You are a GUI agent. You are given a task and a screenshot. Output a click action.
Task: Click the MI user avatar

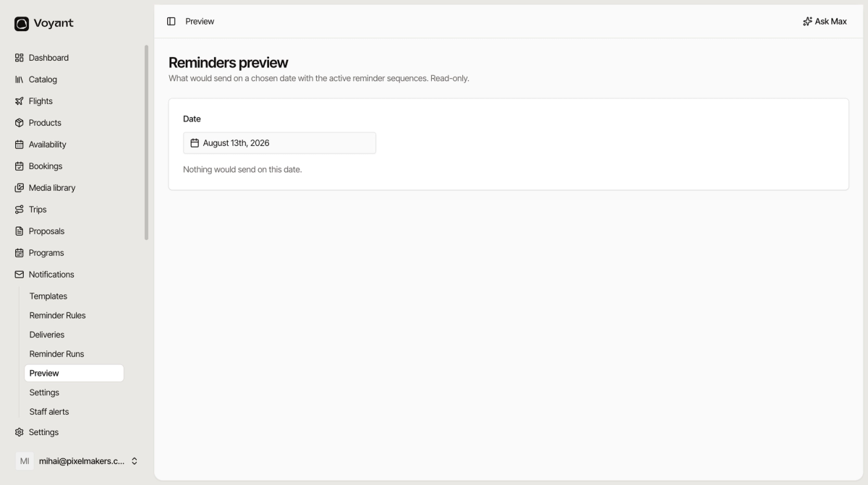pos(25,461)
